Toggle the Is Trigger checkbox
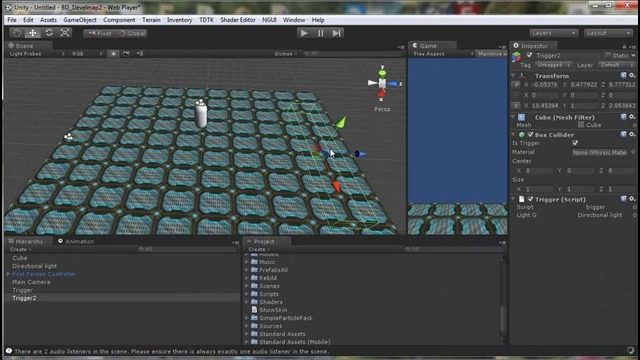The image size is (640, 360). pyautogui.click(x=575, y=143)
